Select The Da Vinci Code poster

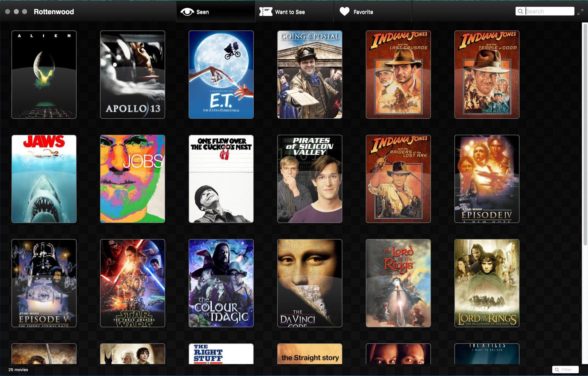pyautogui.click(x=310, y=283)
